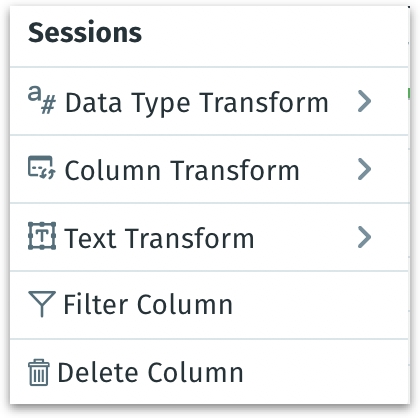Choose Delete Column from the menu

click(209, 372)
